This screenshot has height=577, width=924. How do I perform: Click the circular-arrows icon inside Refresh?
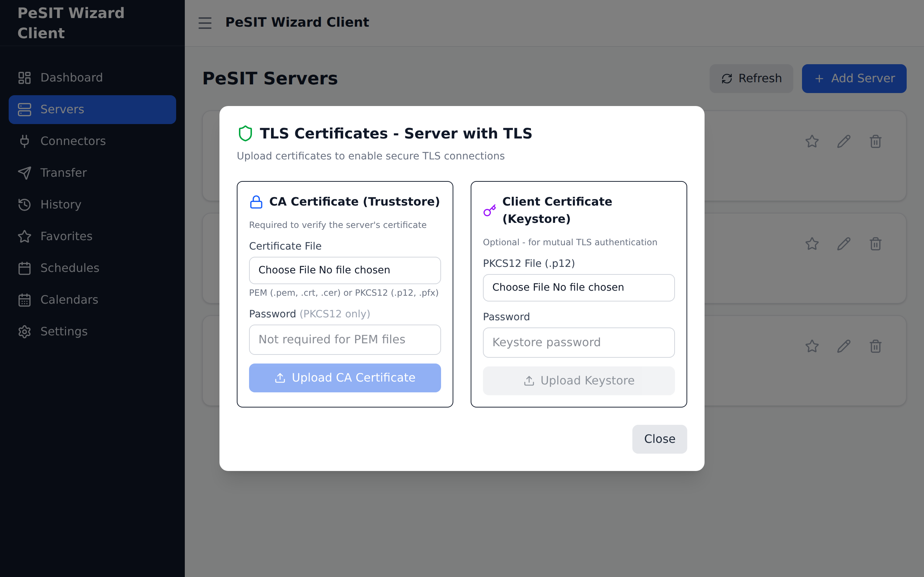click(727, 78)
